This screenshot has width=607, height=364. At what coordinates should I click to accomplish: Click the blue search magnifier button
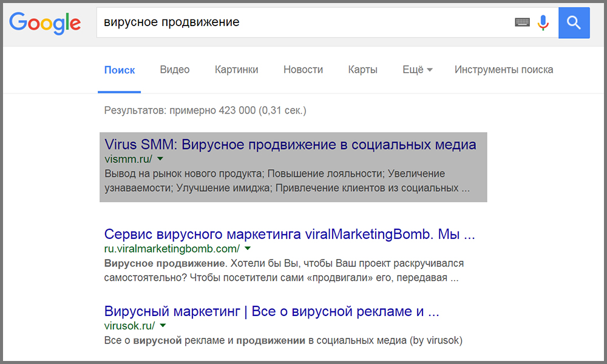coord(574,23)
